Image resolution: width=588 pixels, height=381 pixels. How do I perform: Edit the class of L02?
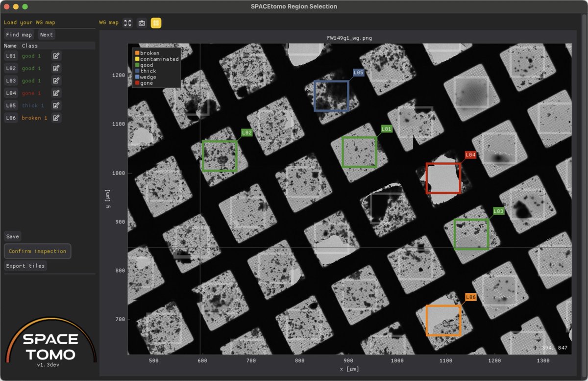pyautogui.click(x=56, y=68)
